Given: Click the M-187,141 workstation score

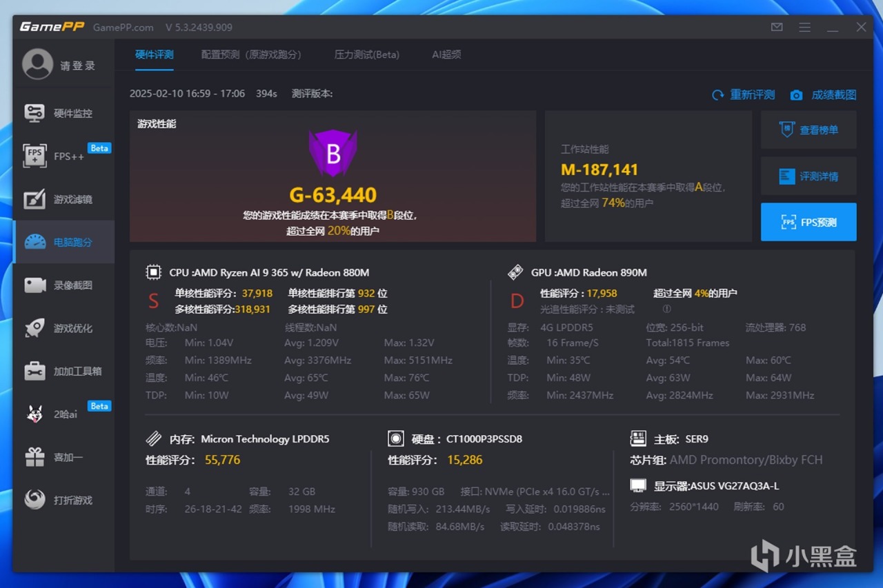Looking at the screenshot, I should point(599,170).
